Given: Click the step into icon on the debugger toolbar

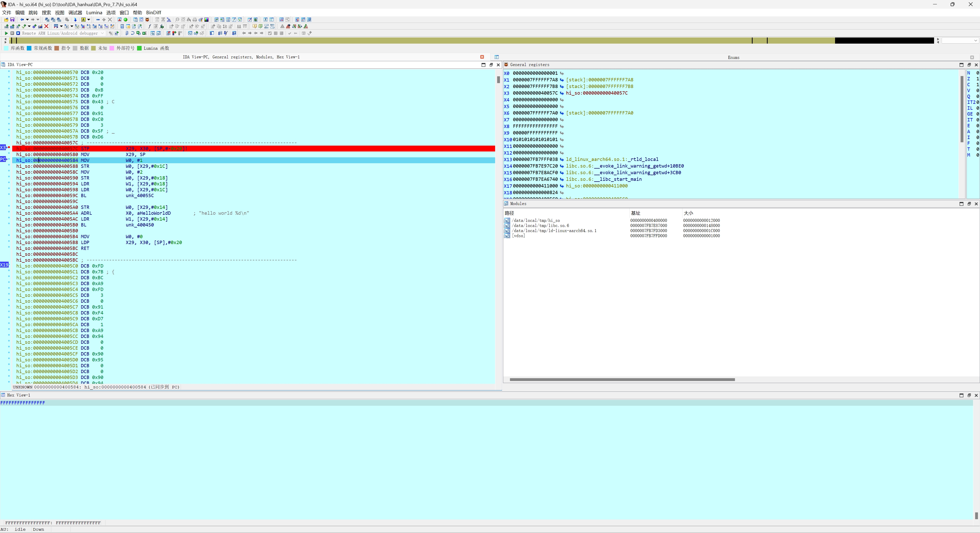Looking at the screenshot, I should pos(127,33).
